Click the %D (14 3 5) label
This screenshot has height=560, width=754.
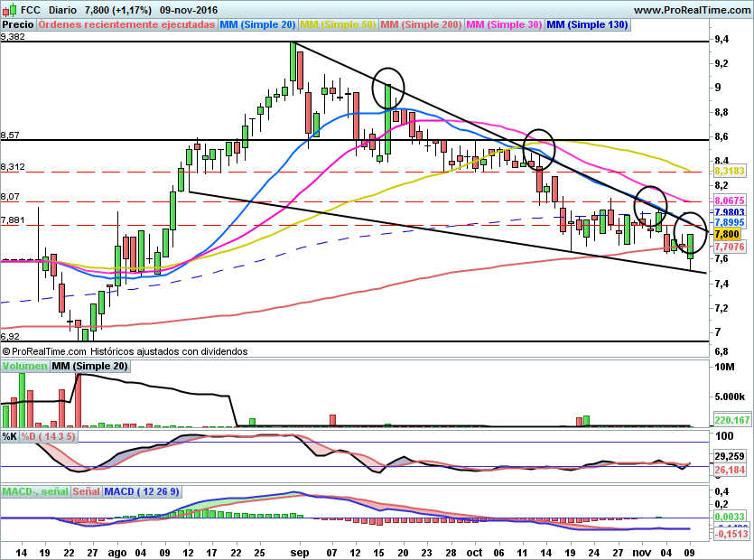coord(49,436)
